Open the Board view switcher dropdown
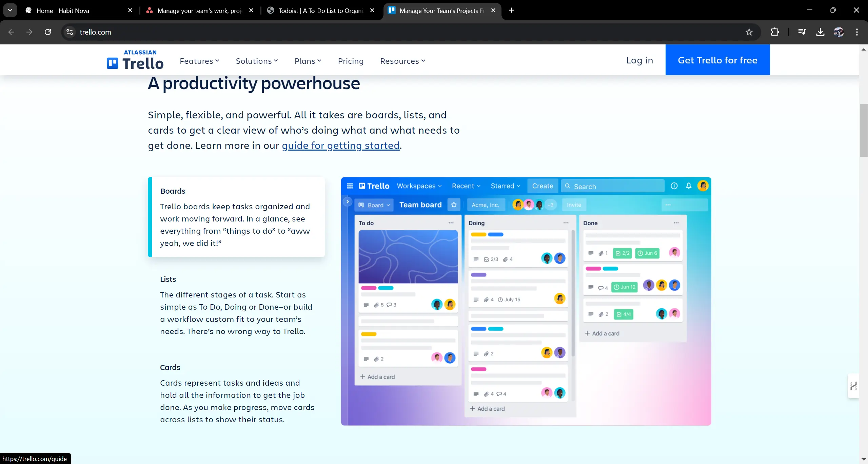Image resolution: width=868 pixels, height=464 pixels. (x=374, y=205)
